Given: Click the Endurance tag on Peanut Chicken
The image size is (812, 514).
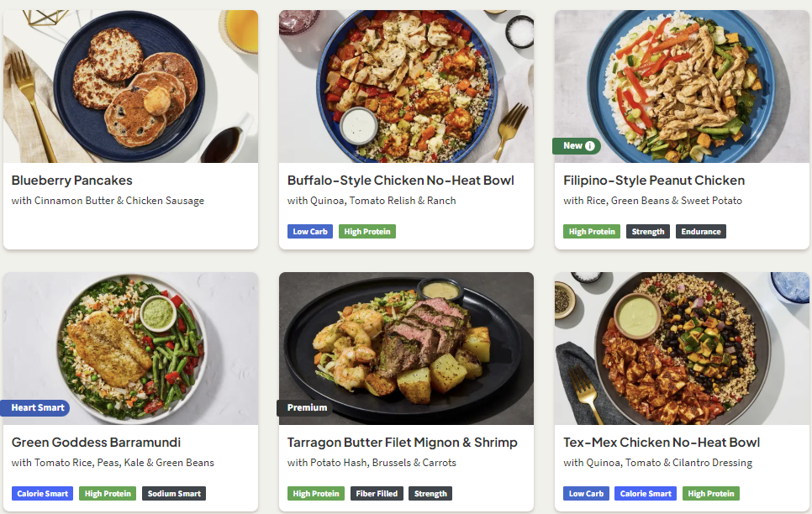Looking at the screenshot, I should coord(701,231).
